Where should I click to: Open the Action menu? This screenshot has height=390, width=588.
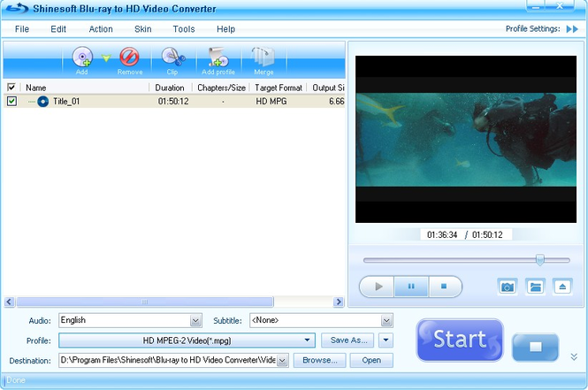101,29
